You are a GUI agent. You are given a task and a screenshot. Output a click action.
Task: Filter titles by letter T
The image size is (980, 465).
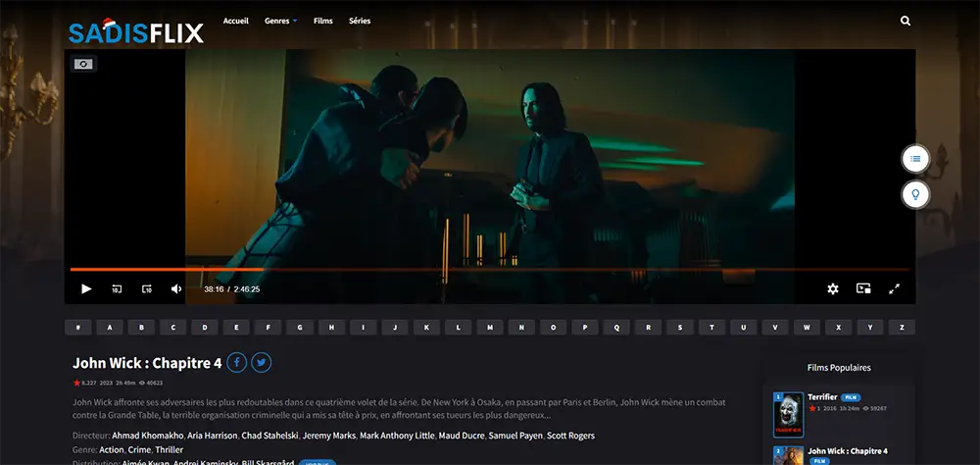[711, 328]
